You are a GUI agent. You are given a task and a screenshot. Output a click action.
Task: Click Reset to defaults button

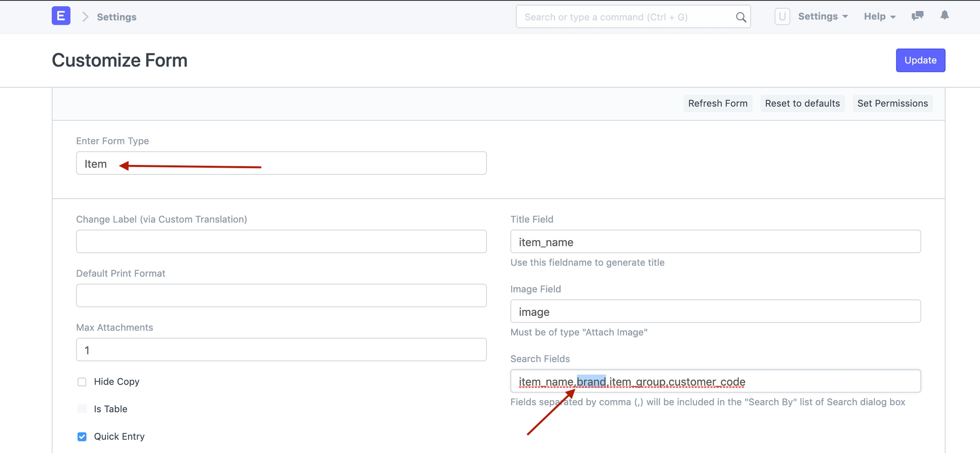(802, 103)
